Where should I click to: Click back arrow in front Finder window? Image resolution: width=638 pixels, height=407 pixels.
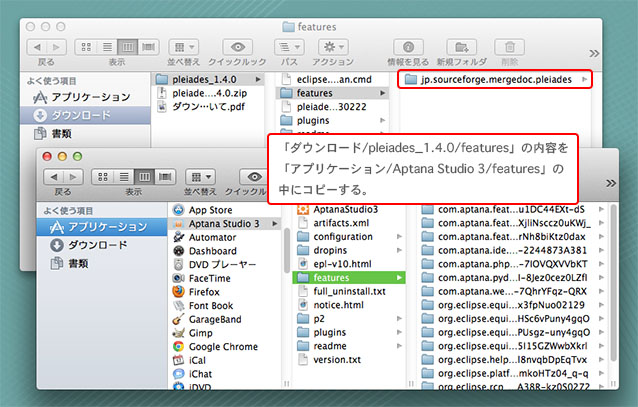click(54, 177)
